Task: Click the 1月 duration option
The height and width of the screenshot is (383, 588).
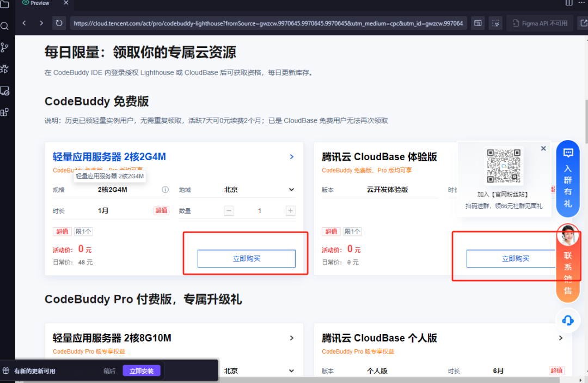Action: (103, 211)
